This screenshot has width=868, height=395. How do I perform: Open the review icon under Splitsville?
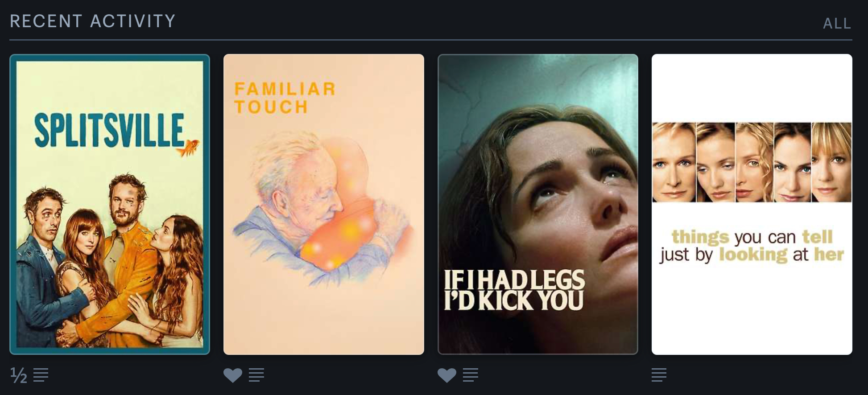(x=41, y=375)
